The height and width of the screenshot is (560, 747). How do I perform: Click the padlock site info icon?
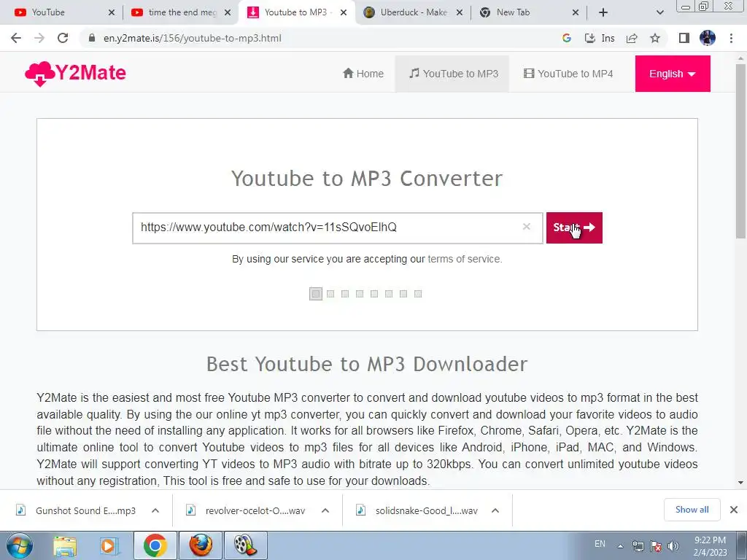point(91,38)
